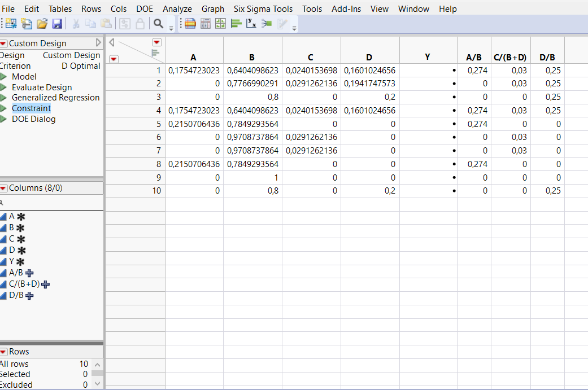Open the Rows panel red triangle menu
The image size is (588, 390).
5,351
